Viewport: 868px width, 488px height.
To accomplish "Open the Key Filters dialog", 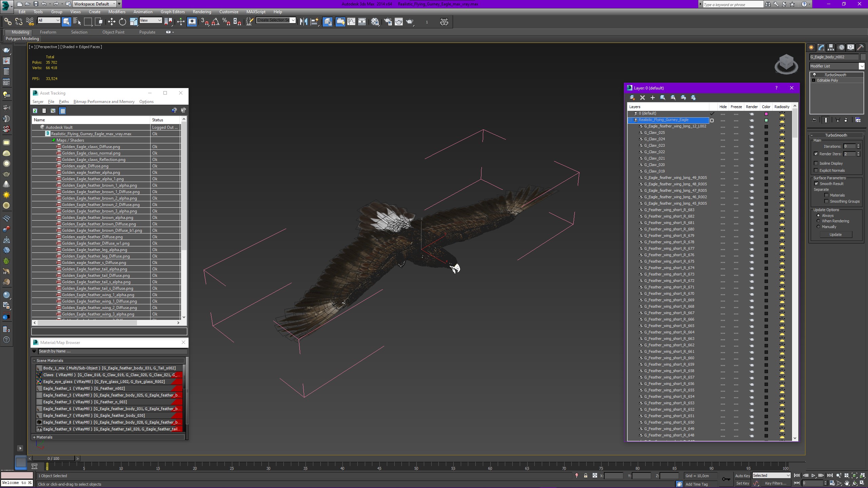I will 775,484.
